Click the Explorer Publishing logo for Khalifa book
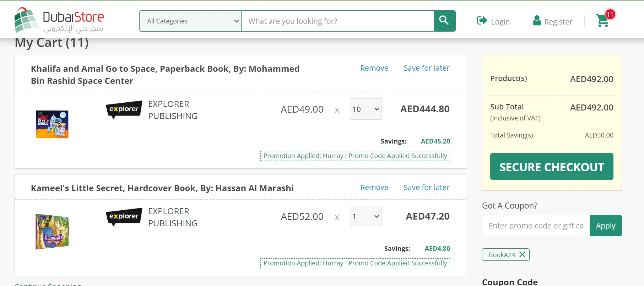644x286 pixels. point(124,110)
